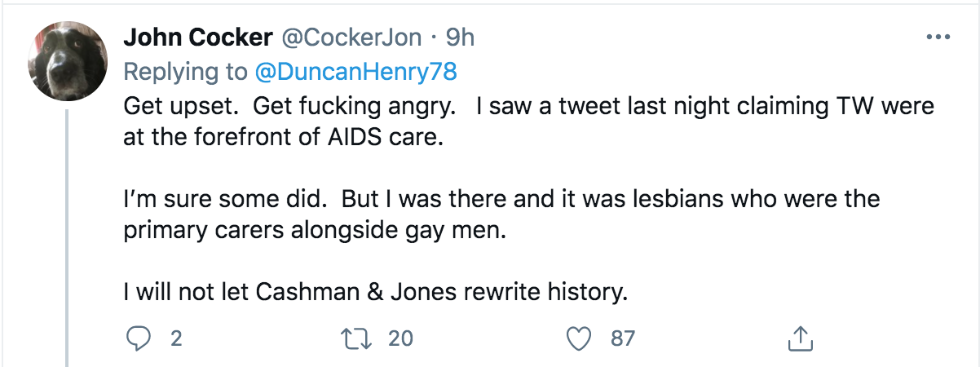Image resolution: width=980 pixels, height=367 pixels.
Task: Open the three-dot more options menu
Action: pyautogui.click(x=939, y=38)
